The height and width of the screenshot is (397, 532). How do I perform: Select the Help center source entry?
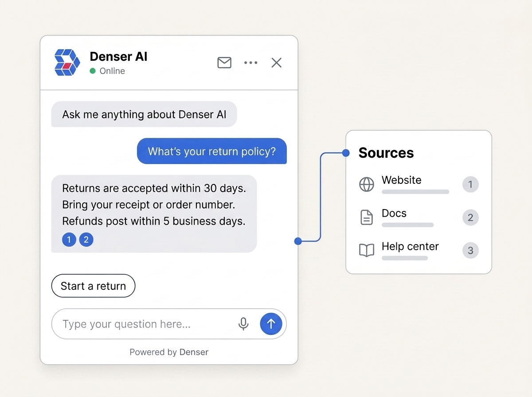pyautogui.click(x=419, y=251)
